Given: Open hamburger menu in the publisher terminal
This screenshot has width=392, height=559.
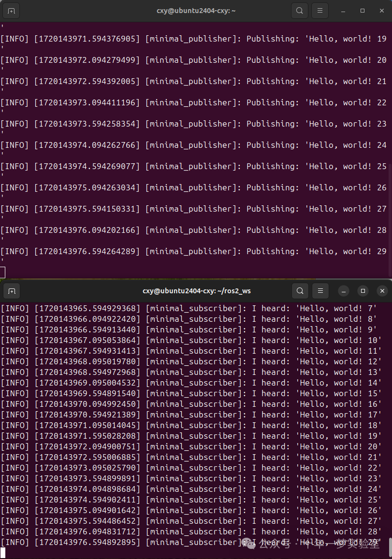Looking at the screenshot, I should click(320, 11).
